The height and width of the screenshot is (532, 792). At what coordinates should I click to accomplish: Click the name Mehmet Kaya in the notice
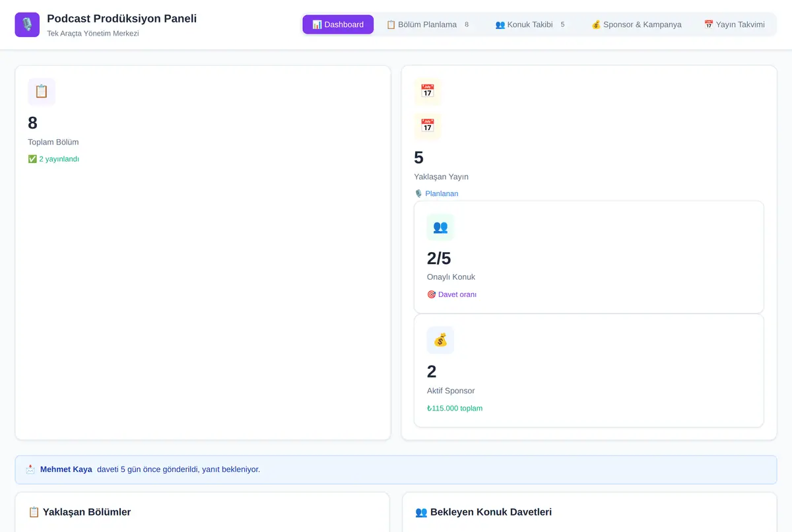pos(66,469)
